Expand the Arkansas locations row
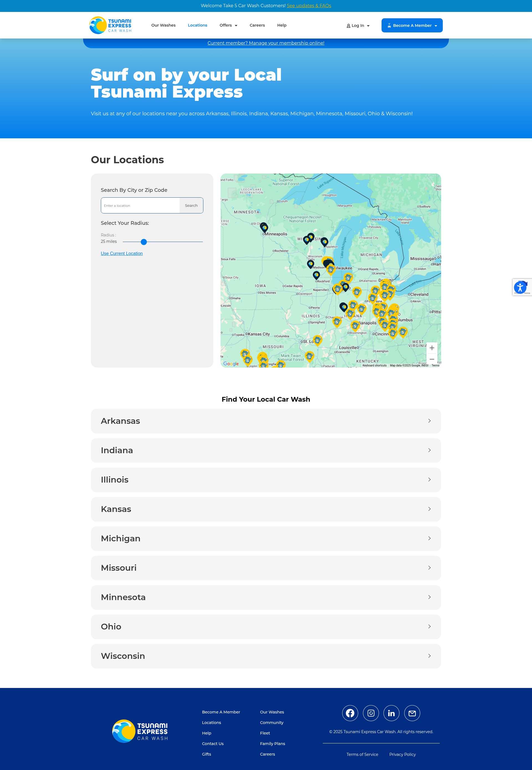Viewport: 532px width, 770px height. pos(266,421)
